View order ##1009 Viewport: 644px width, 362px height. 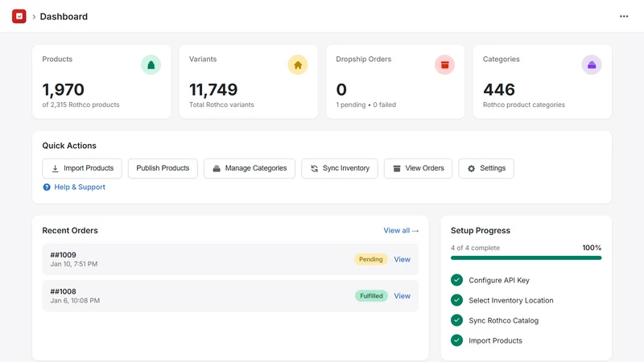point(402,259)
